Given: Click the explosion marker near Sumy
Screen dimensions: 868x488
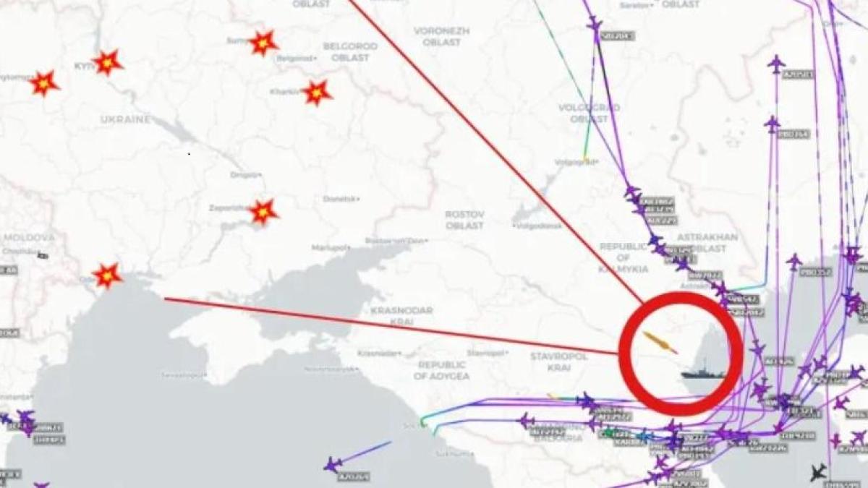Looking at the screenshot, I should tap(263, 43).
